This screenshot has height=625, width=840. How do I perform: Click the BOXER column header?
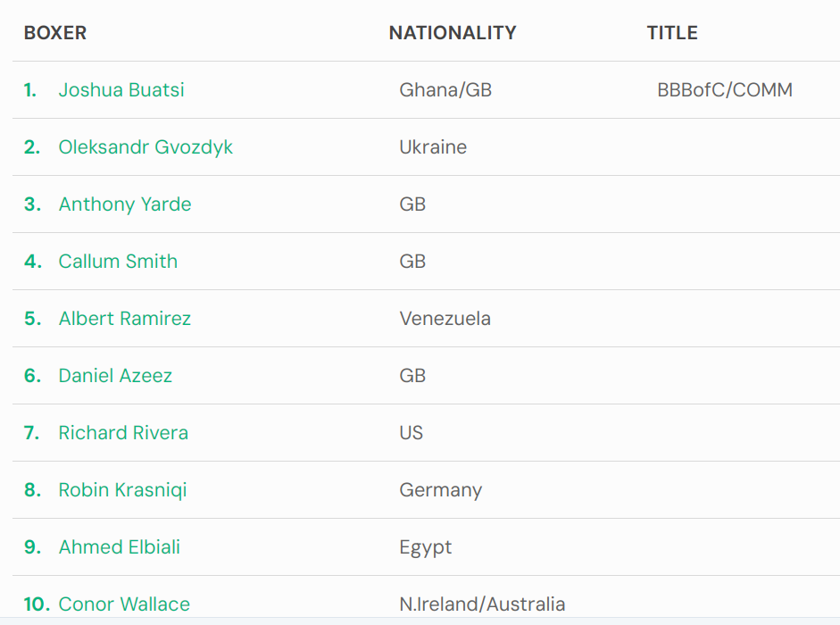(55, 33)
